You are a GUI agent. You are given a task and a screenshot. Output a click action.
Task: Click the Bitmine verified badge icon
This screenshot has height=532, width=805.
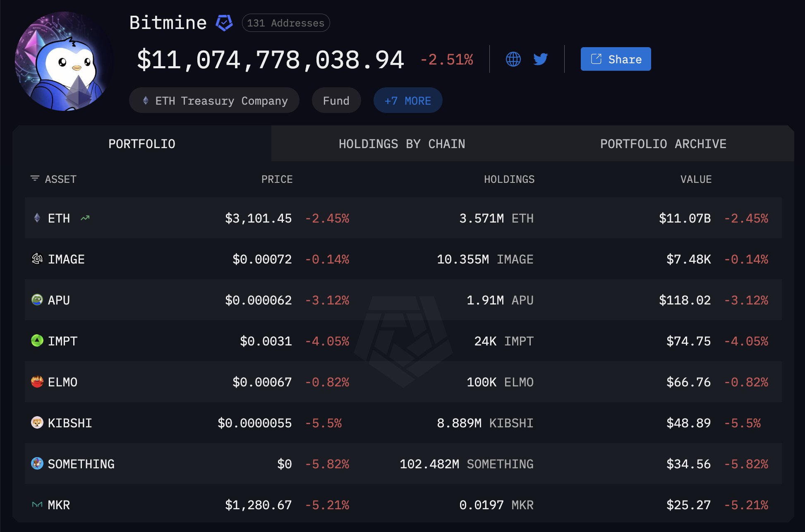tap(224, 23)
